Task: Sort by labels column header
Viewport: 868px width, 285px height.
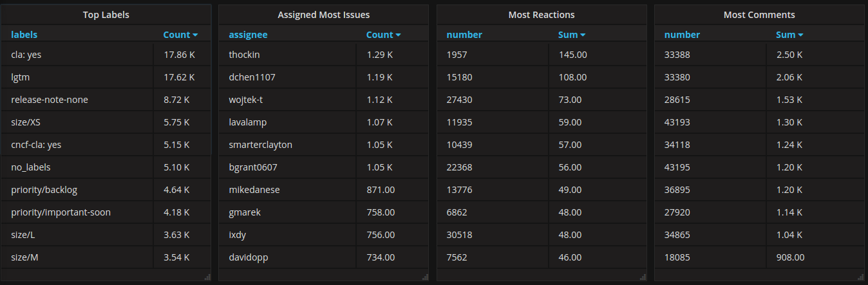Action: 24,35
